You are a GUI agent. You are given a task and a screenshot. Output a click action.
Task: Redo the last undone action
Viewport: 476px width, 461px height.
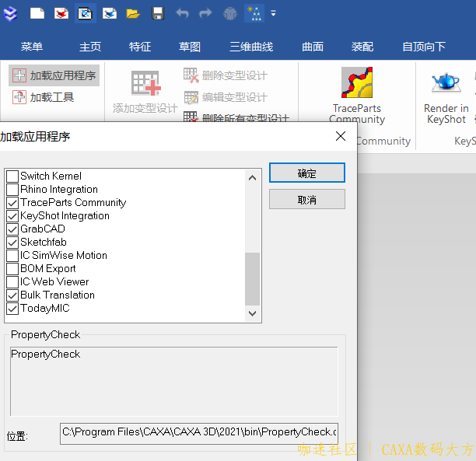click(205, 14)
